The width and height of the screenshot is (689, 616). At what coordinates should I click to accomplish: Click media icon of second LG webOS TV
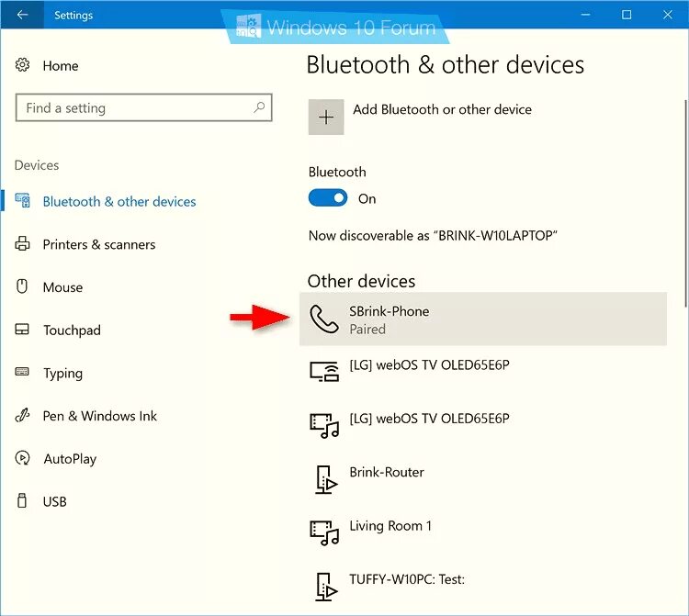[324, 426]
